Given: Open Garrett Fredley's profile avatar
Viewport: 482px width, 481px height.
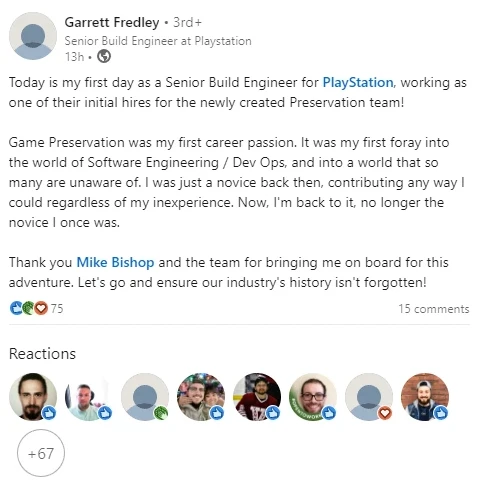Looking at the screenshot, I should [x=33, y=36].
